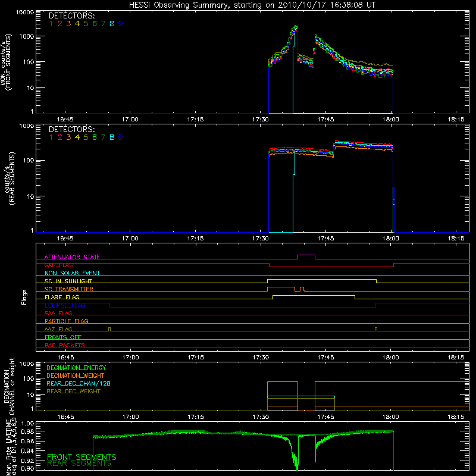Viewport: 476px width, 476px height.
Task: Select olive detector 5 in rear segments legend
Action: 86,137
